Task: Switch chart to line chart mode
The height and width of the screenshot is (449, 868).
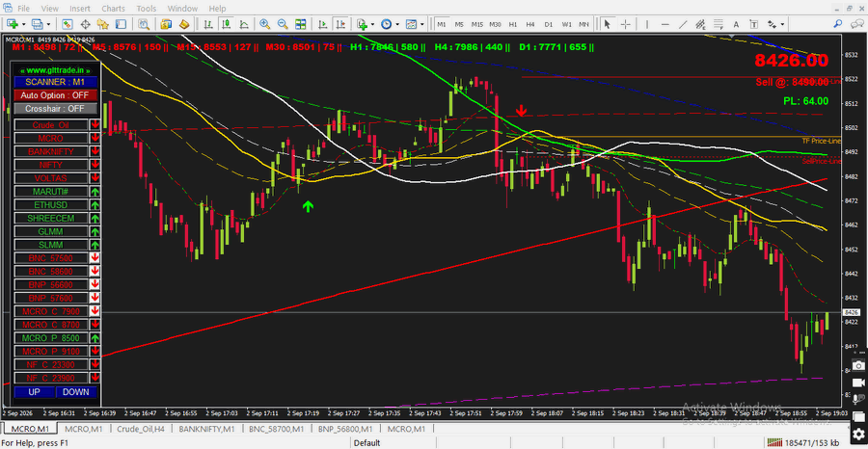Action: tap(244, 24)
